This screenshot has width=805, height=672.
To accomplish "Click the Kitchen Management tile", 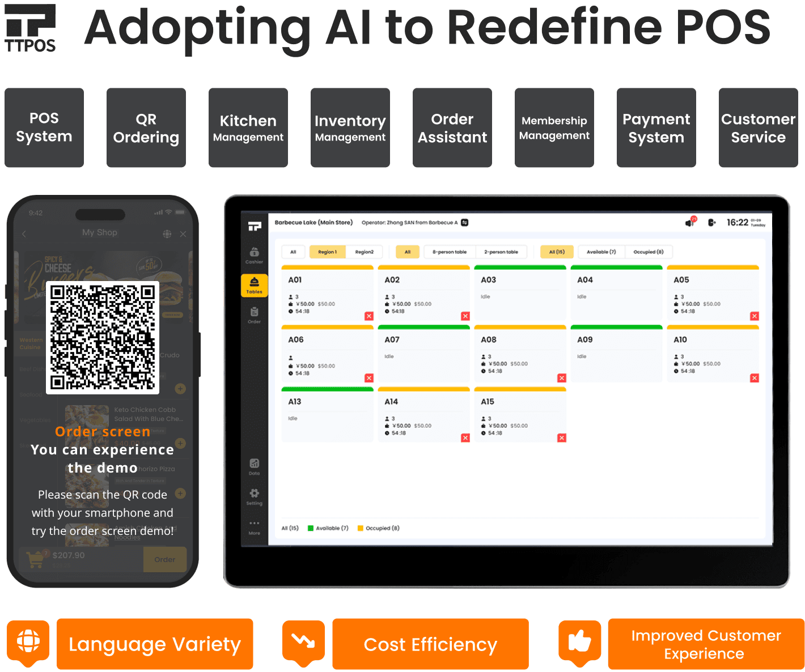I will (x=248, y=127).
